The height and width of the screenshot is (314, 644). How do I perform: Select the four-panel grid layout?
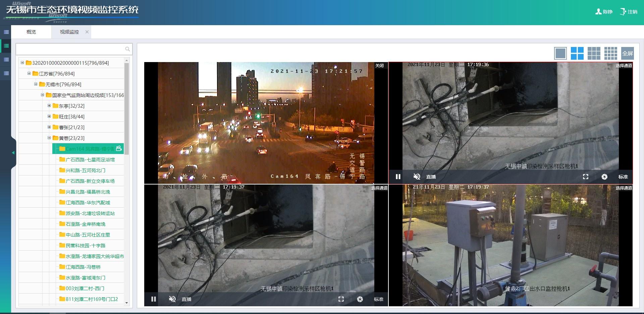pos(577,53)
